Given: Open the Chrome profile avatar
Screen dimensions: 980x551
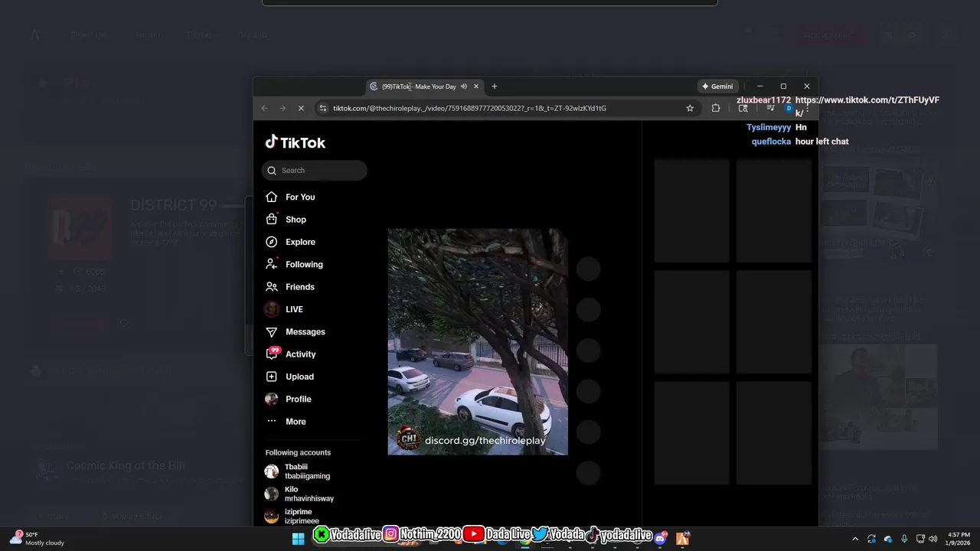Looking at the screenshot, I should click(789, 108).
